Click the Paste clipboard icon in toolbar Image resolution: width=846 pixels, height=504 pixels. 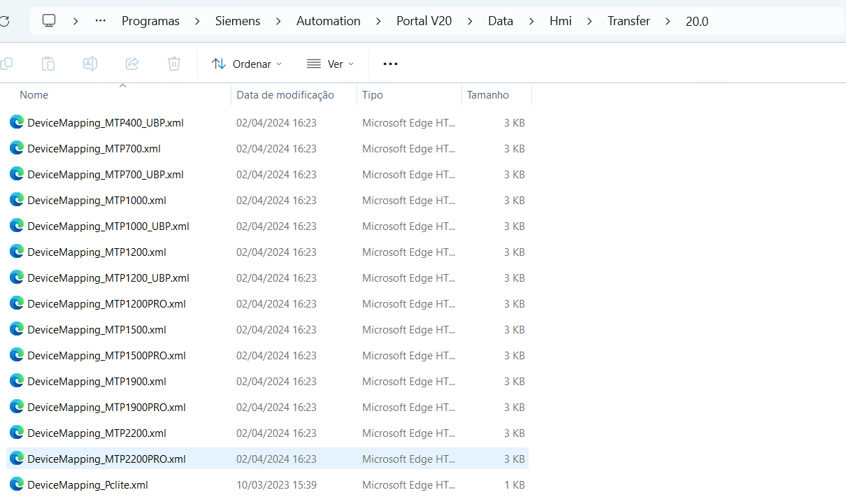(48, 64)
